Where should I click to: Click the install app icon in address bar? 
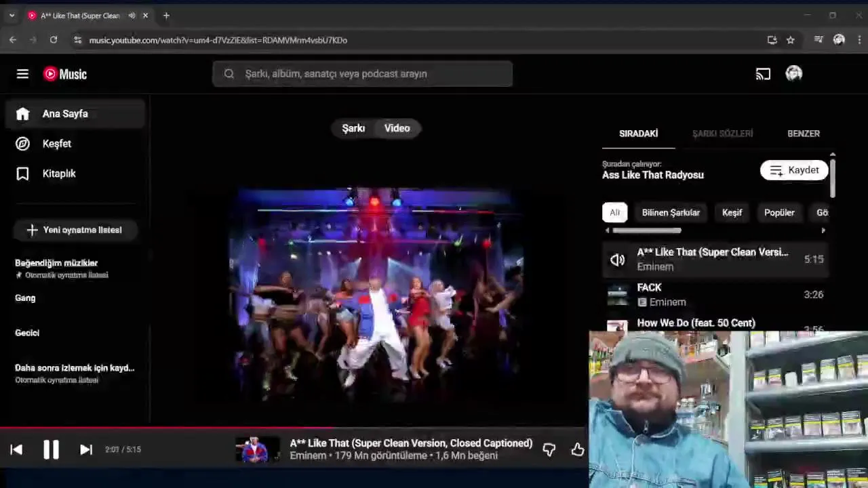[x=772, y=40]
